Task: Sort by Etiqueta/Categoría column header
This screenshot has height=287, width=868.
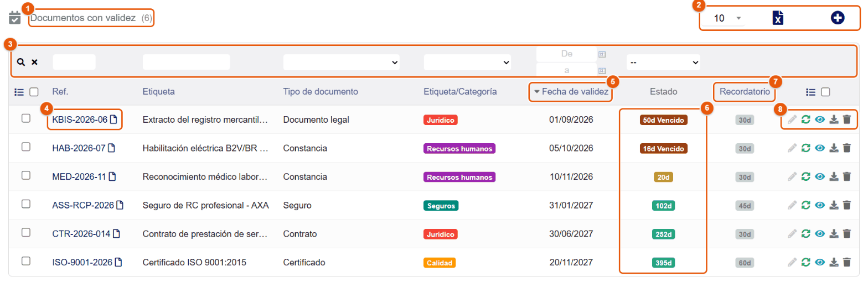Action: [459, 92]
